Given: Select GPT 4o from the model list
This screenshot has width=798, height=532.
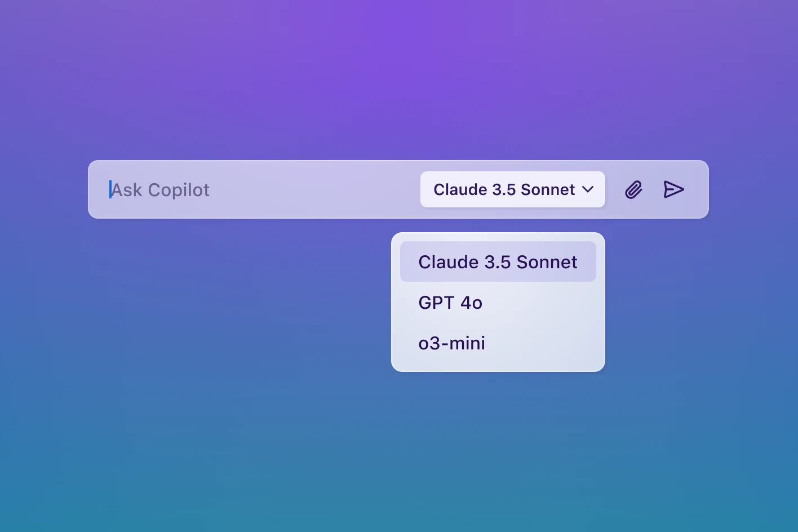Looking at the screenshot, I should (x=450, y=303).
